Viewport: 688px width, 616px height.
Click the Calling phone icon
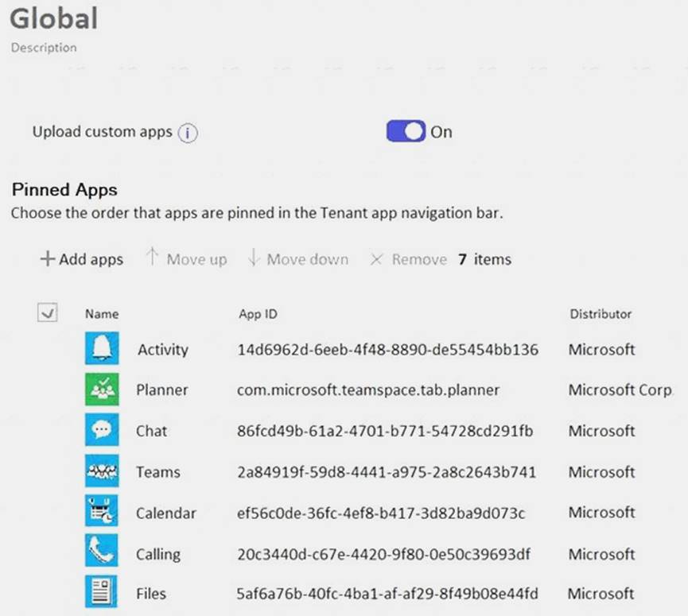pos(102,554)
